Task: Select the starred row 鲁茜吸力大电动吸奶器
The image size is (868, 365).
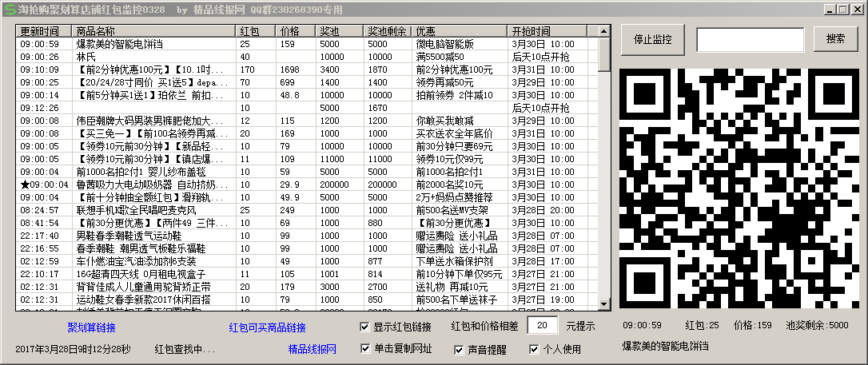Action: (x=307, y=184)
